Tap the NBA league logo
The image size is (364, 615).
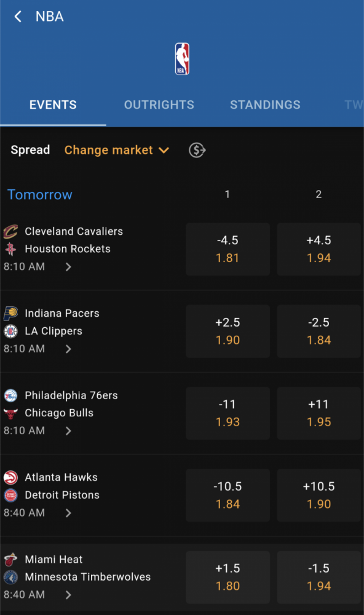pyautogui.click(x=182, y=59)
